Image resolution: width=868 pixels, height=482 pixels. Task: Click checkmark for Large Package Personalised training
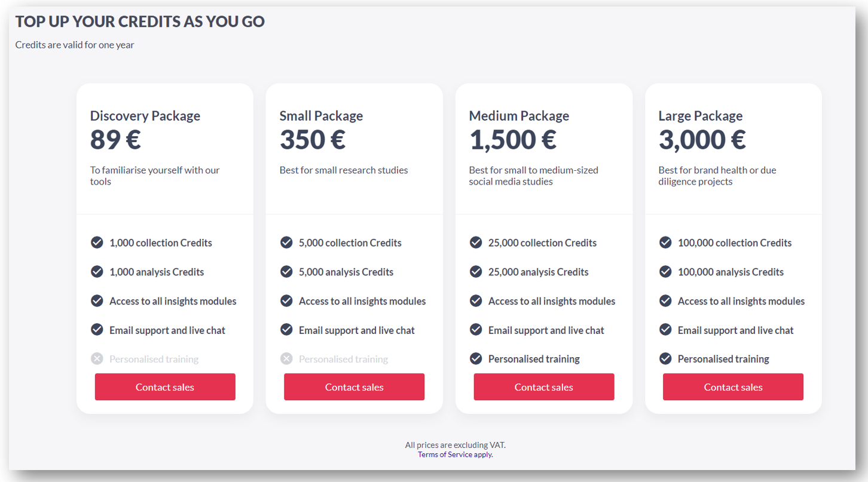pos(665,359)
